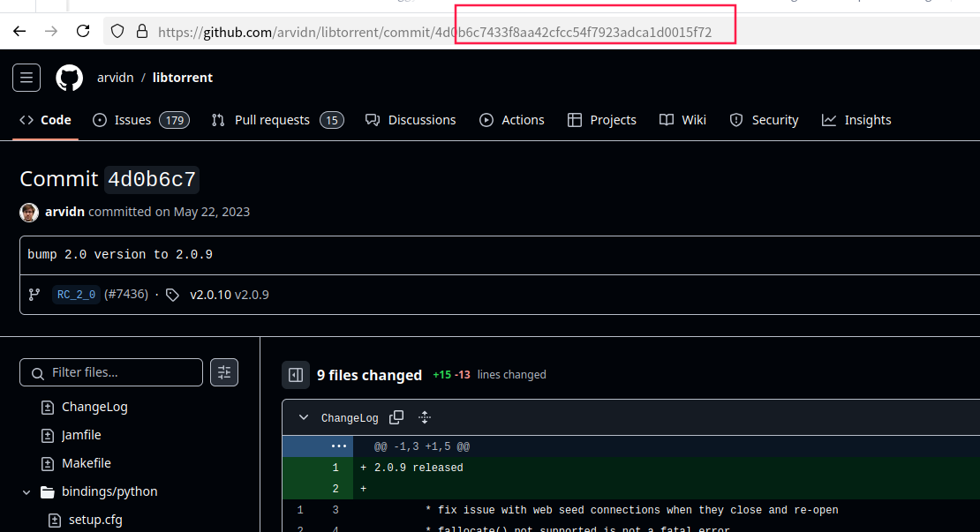Click in the Filter files search field
980x532 pixels.
point(120,372)
